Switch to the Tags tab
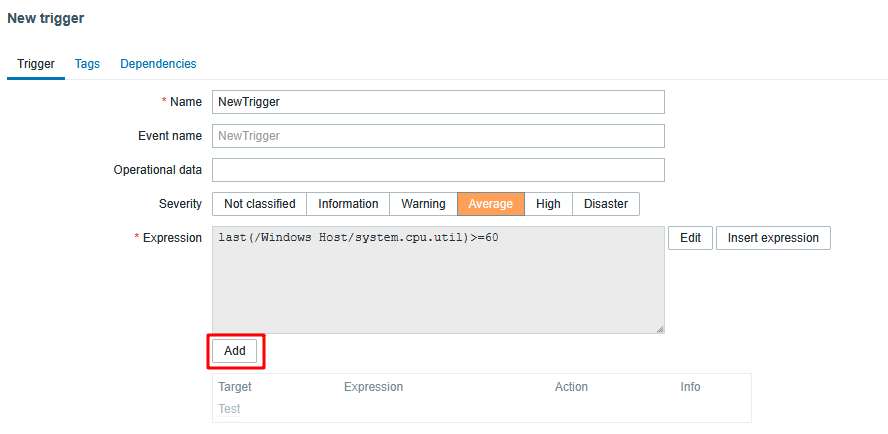The image size is (888, 434). pos(87,64)
